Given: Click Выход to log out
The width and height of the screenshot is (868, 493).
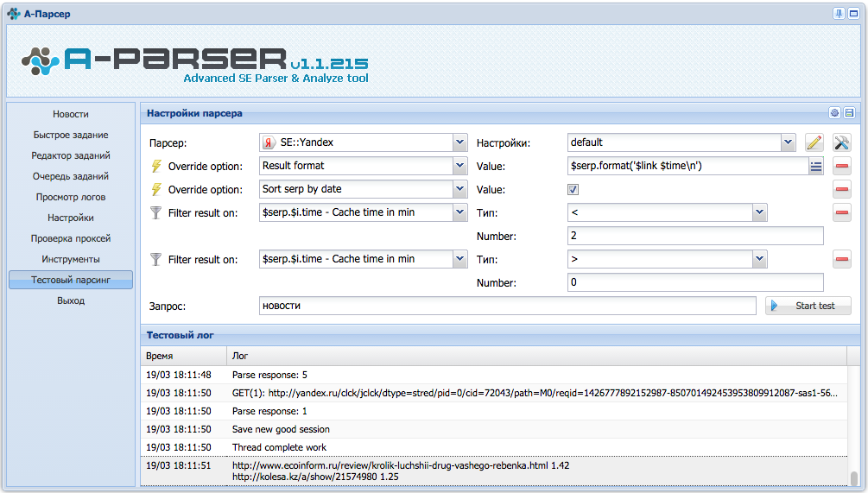Looking at the screenshot, I should (71, 300).
